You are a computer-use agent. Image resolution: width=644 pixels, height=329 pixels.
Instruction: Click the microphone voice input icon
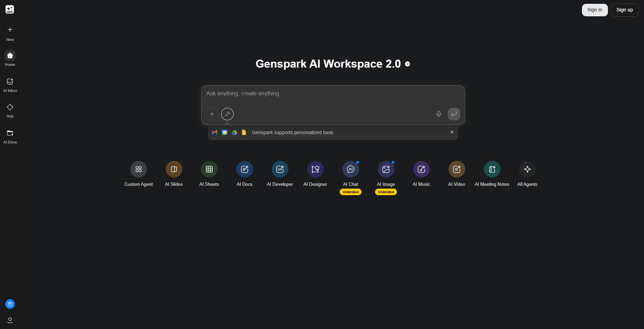[438, 114]
